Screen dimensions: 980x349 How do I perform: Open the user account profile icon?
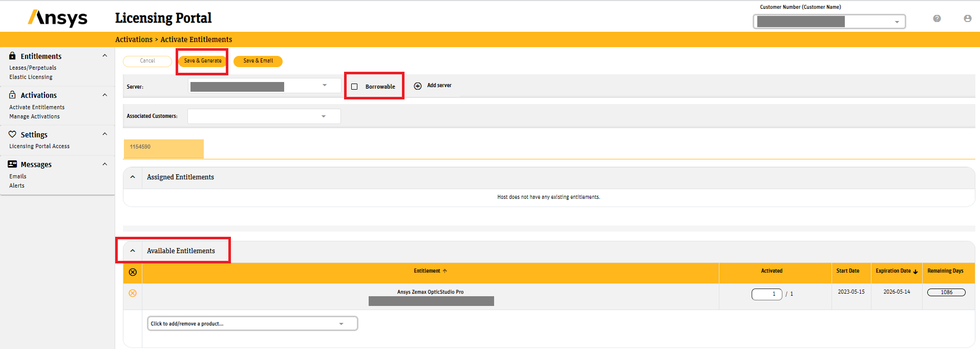pyautogui.click(x=968, y=18)
